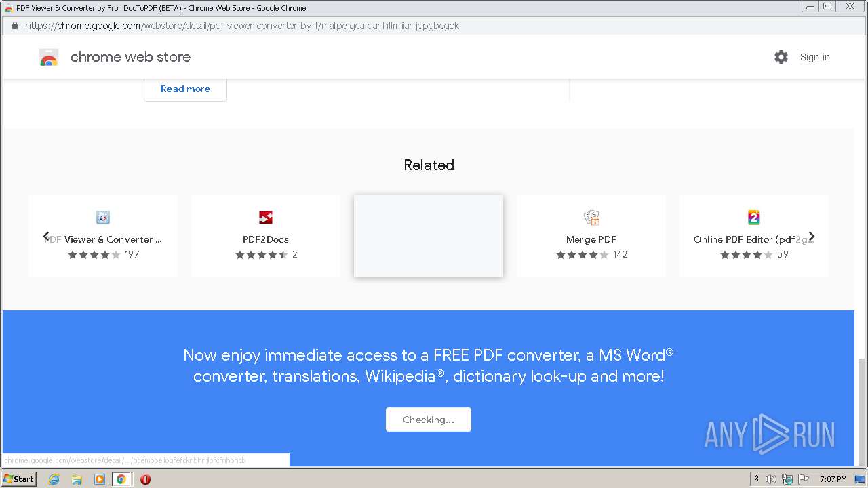
Task: Click the Merge PDF 142 ratings stars
Action: click(x=582, y=255)
